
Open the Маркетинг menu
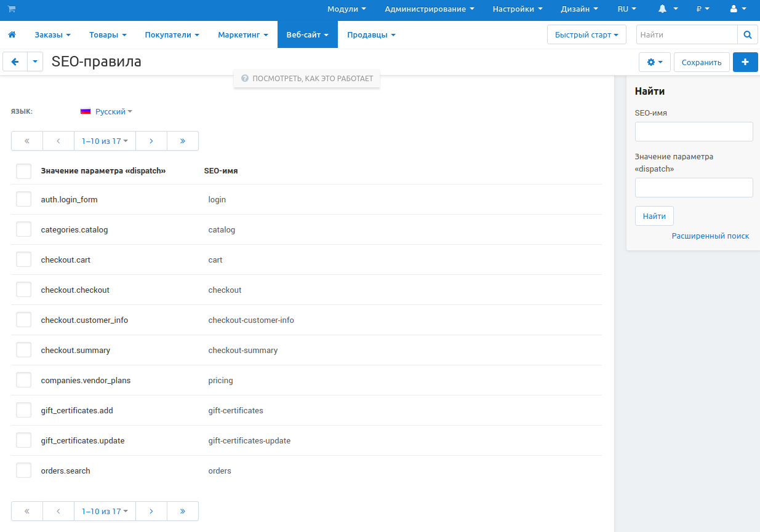(243, 35)
